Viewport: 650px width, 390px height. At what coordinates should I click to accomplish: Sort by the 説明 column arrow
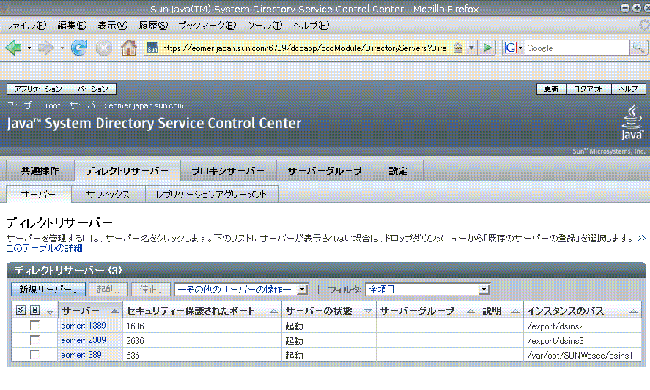point(515,311)
